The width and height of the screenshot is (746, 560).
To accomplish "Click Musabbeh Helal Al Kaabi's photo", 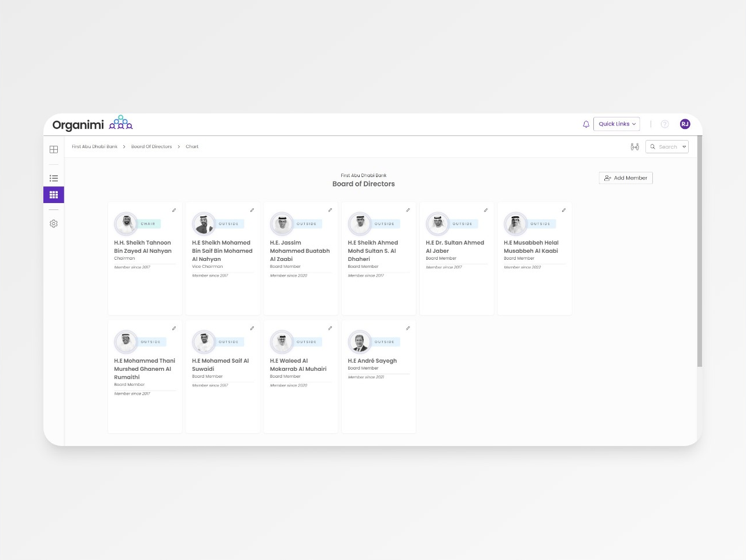I will (515, 223).
